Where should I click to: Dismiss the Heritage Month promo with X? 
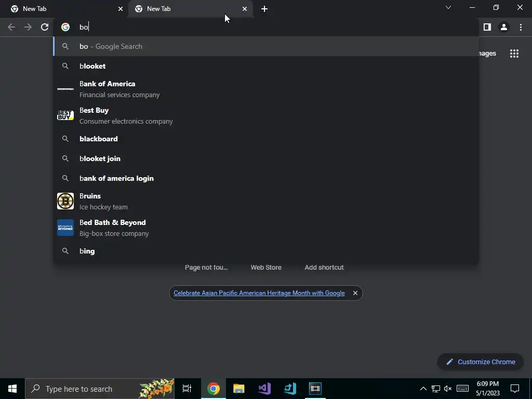(x=355, y=293)
